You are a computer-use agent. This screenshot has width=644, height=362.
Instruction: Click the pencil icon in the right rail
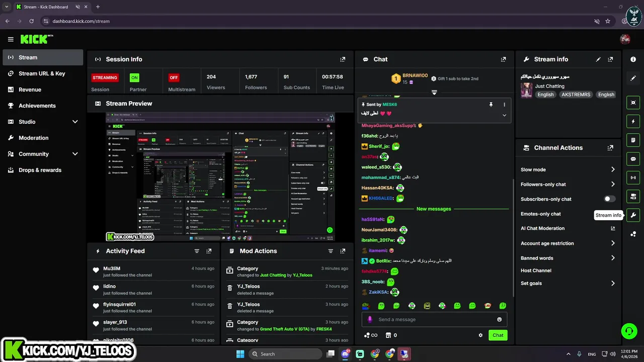(633, 78)
